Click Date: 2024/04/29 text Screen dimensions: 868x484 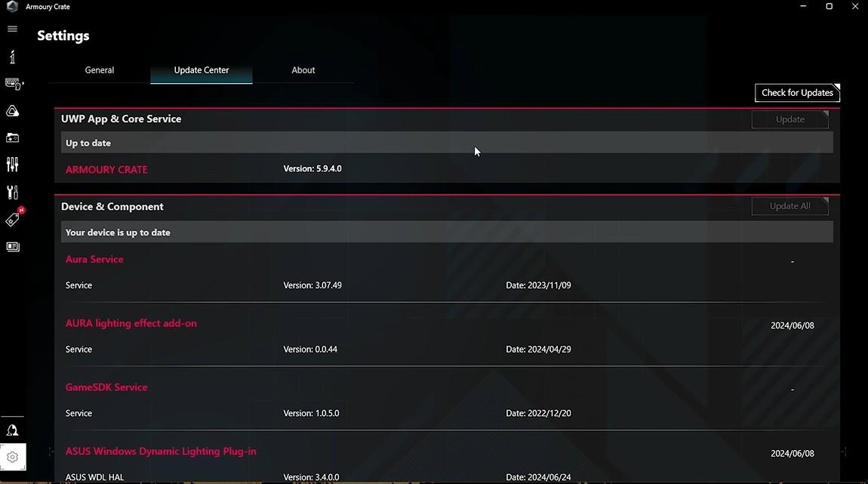tap(538, 350)
